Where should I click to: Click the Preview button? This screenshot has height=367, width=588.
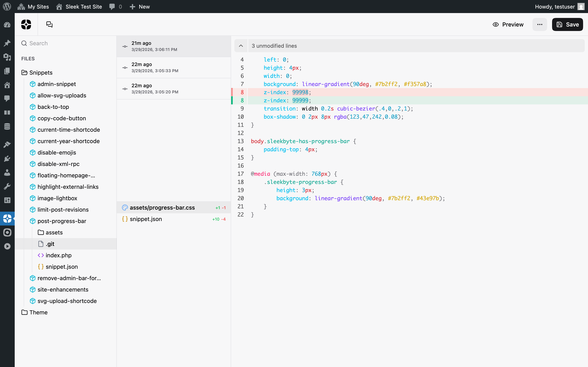point(508,24)
